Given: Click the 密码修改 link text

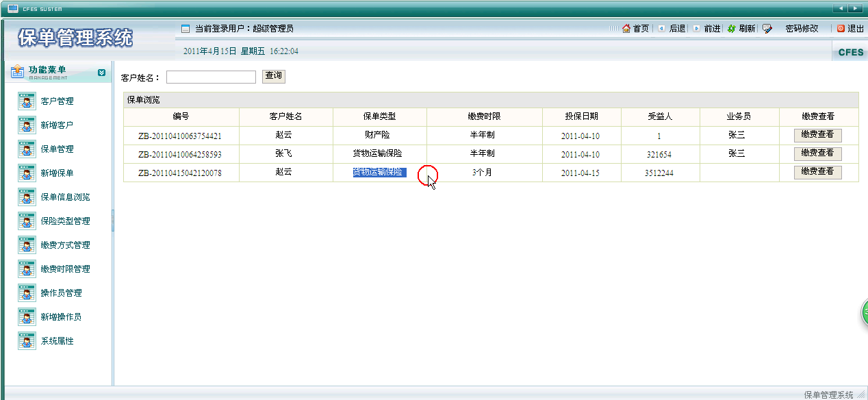Looking at the screenshot, I should pos(802,29).
